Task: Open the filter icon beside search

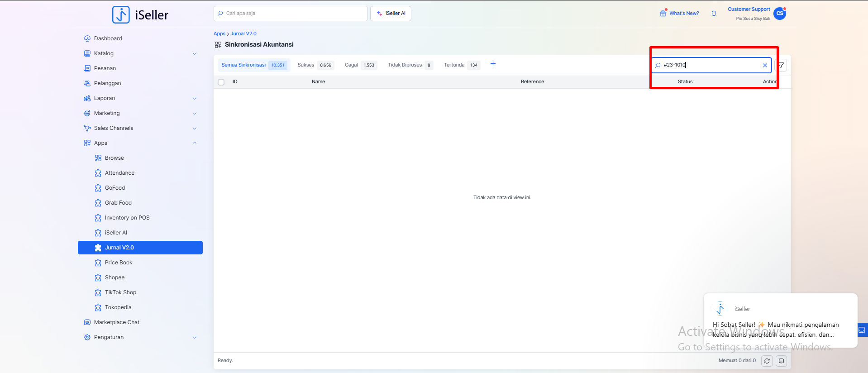Action: (x=781, y=65)
